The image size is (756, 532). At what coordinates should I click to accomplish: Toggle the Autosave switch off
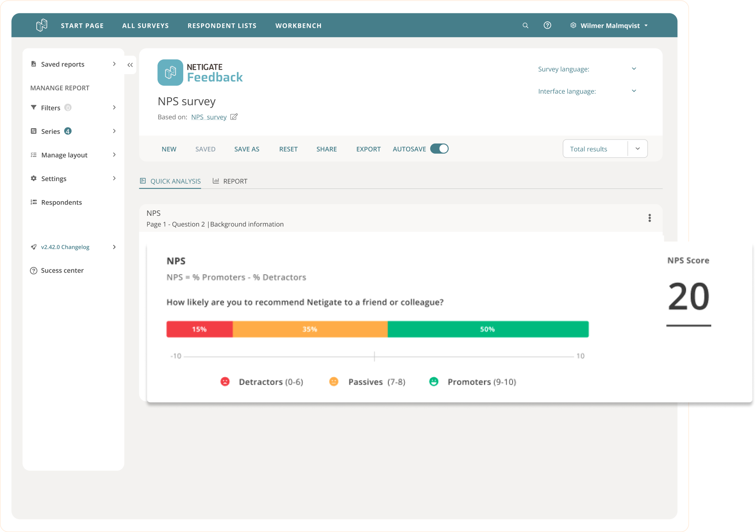tap(439, 149)
